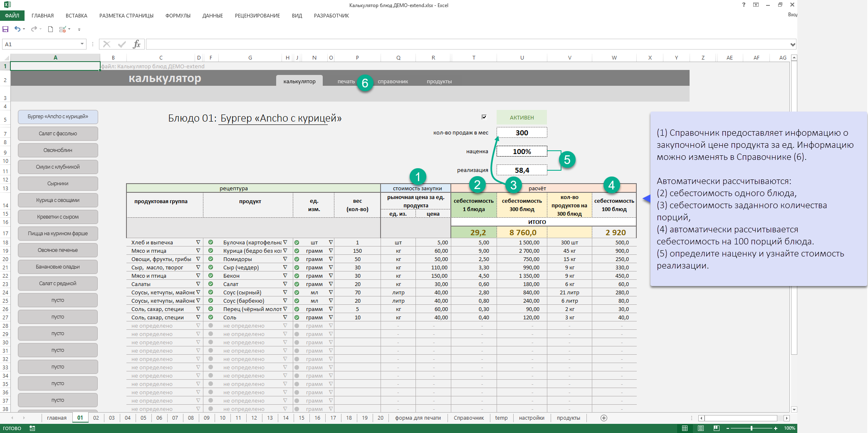Click the Cancel entry X icon
868x433 pixels.
[x=107, y=44]
